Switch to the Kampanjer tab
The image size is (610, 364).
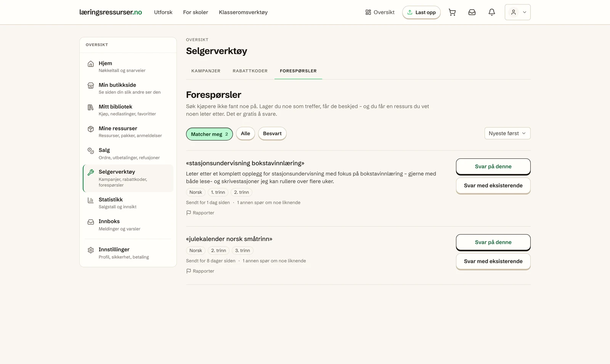pos(206,71)
